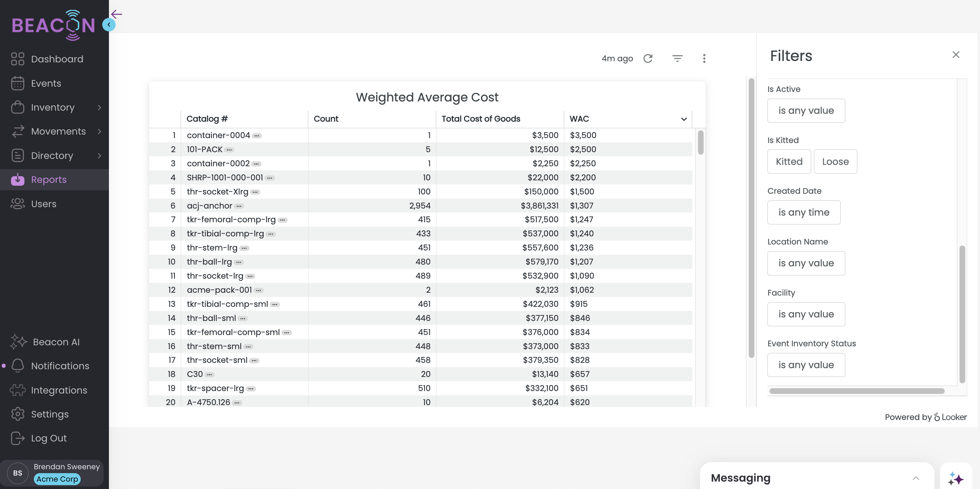Toggle the Loose filter option
980x489 pixels.
[x=835, y=162]
